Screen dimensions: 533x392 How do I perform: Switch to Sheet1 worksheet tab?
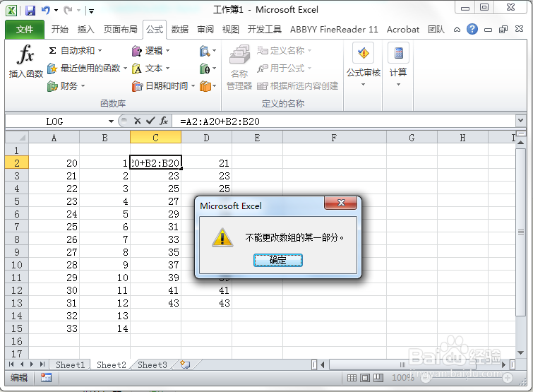(70, 364)
